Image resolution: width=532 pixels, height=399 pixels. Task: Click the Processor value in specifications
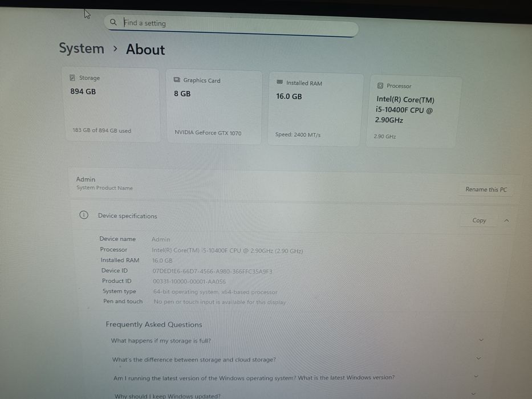[228, 251]
